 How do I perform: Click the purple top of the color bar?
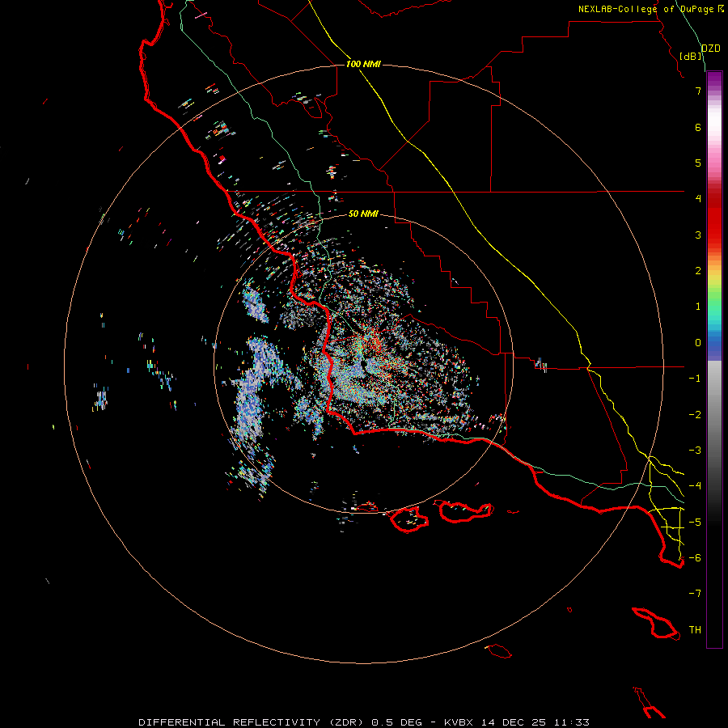(714, 79)
